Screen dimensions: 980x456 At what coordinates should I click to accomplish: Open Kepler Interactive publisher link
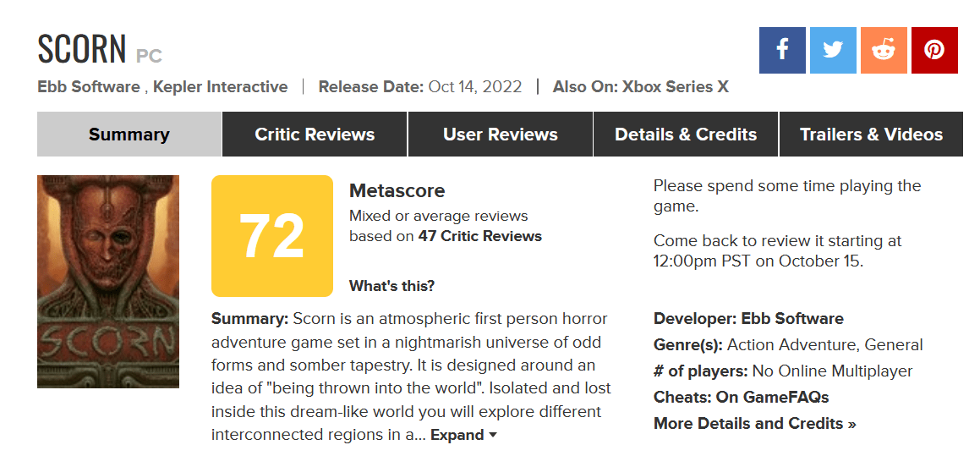click(221, 86)
